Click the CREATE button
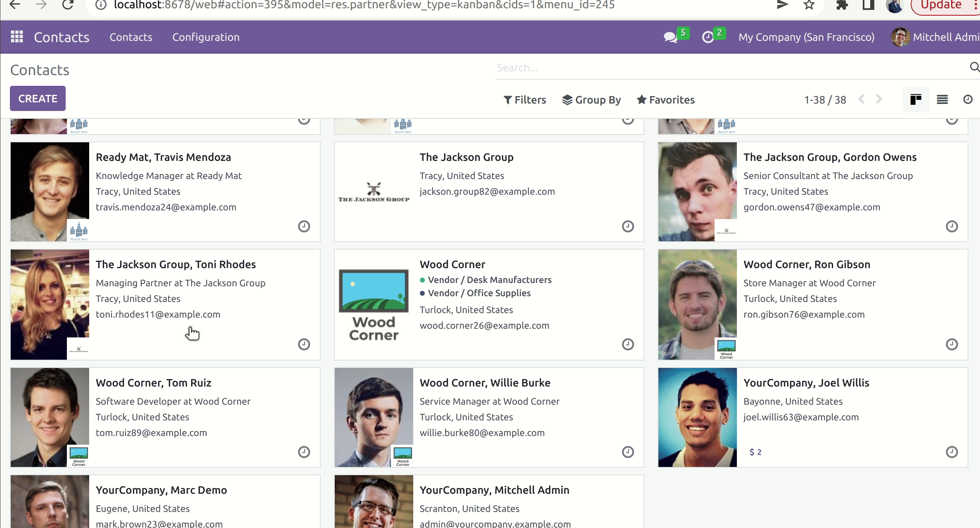 coord(38,99)
